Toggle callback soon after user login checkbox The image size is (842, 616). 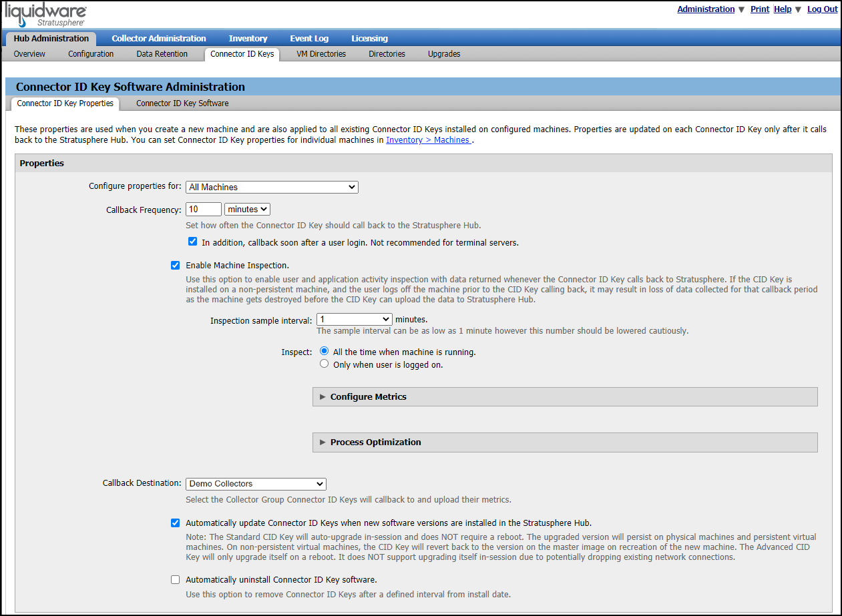(x=192, y=242)
